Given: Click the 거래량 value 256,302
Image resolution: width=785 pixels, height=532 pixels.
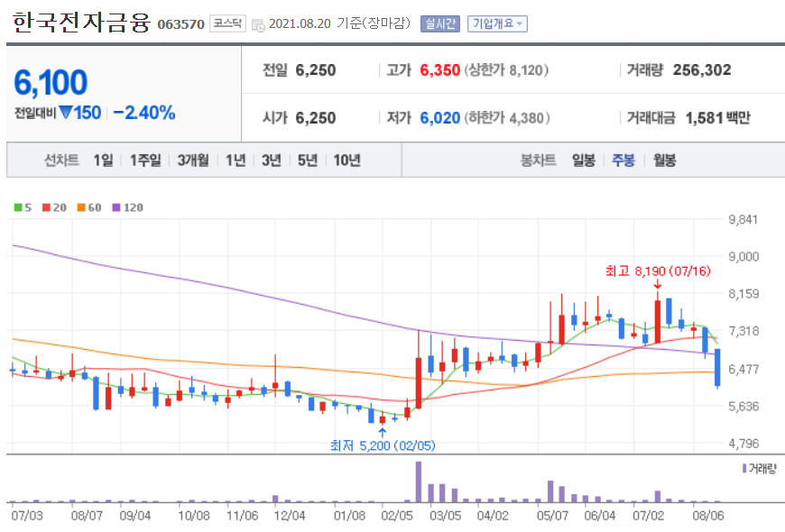Looking at the screenshot, I should [702, 70].
